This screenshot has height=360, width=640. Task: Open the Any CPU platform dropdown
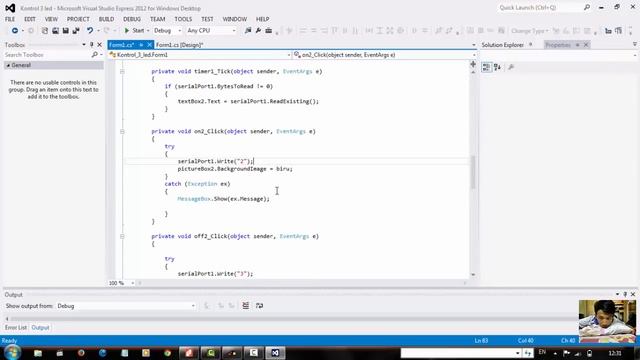tap(211, 31)
